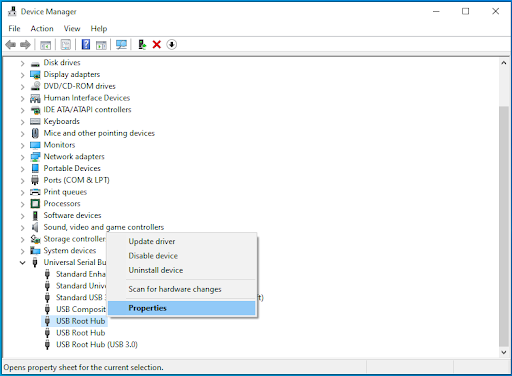The width and height of the screenshot is (512, 376).
Task: Click the blue Help question mark icon
Action: click(86, 44)
